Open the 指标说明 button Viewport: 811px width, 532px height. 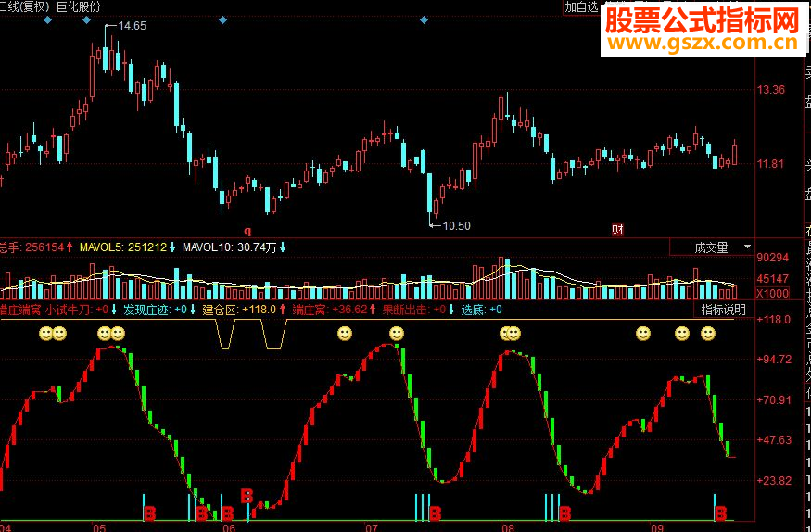724,310
